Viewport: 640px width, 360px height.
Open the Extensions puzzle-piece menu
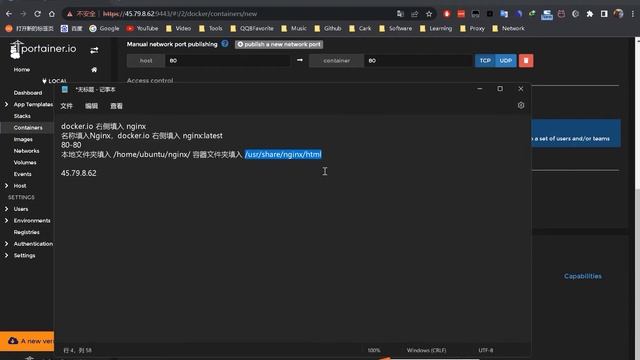pyautogui.click(x=589, y=14)
